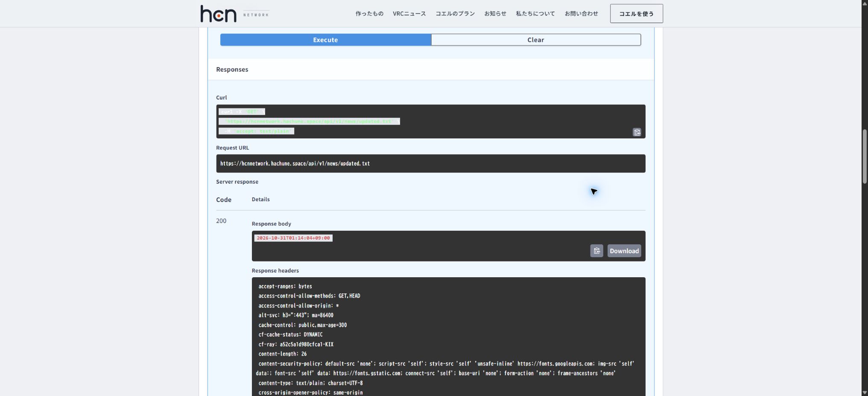Click the page vertical scrollbar thumb
Image resolution: width=868 pixels, height=396 pixels.
[x=865, y=156]
